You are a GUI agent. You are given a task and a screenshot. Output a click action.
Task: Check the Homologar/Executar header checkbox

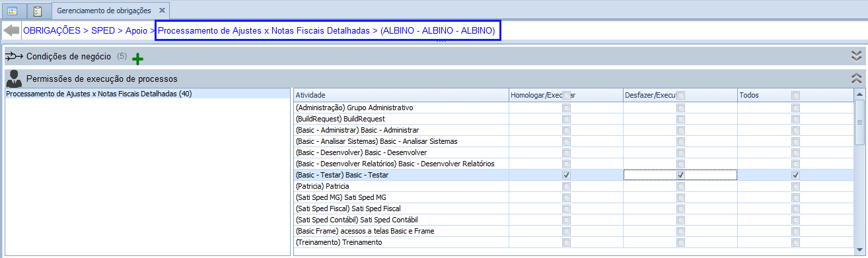tap(566, 96)
